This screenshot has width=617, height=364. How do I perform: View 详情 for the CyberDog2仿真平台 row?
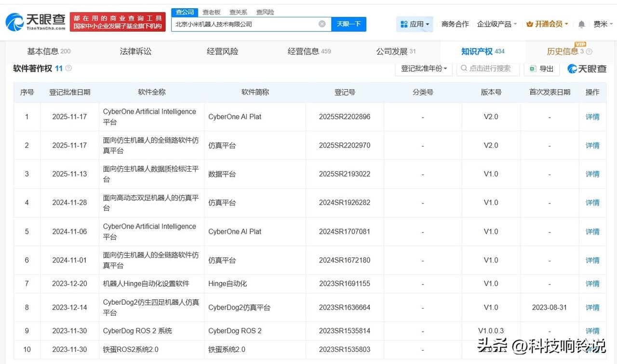pos(592,308)
